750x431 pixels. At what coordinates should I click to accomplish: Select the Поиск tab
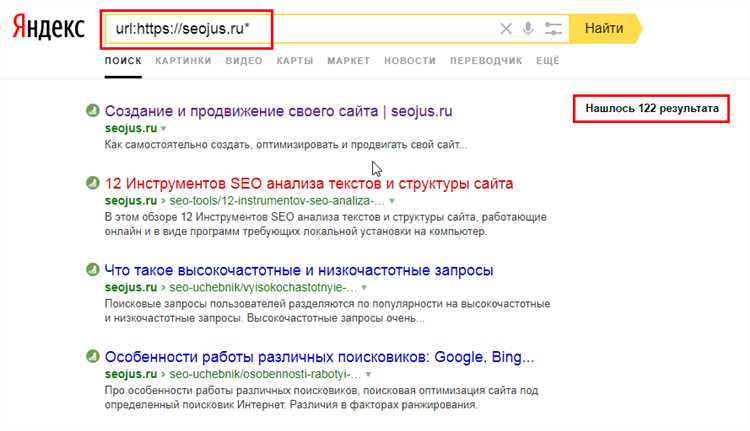[123, 61]
